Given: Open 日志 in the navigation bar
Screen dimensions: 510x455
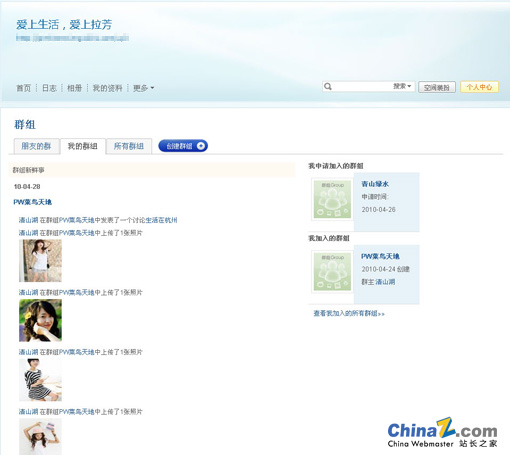Looking at the screenshot, I should pos(49,88).
